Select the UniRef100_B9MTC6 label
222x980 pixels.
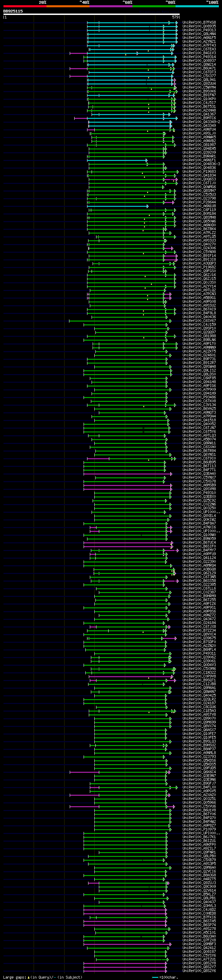[199, 118]
